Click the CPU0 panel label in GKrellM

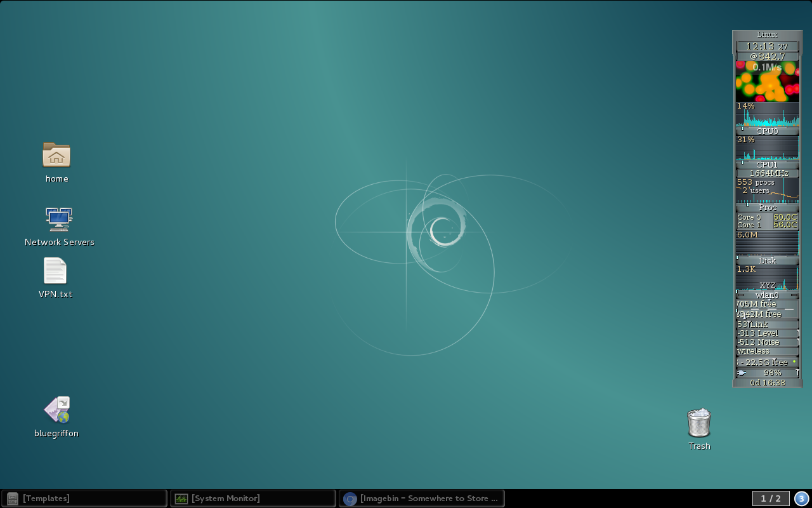coord(767,131)
